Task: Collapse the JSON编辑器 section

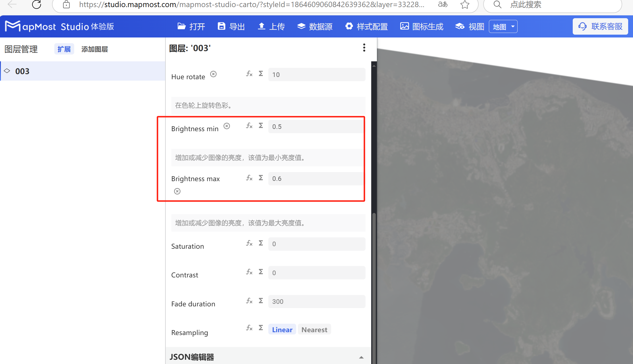Action: point(361,357)
